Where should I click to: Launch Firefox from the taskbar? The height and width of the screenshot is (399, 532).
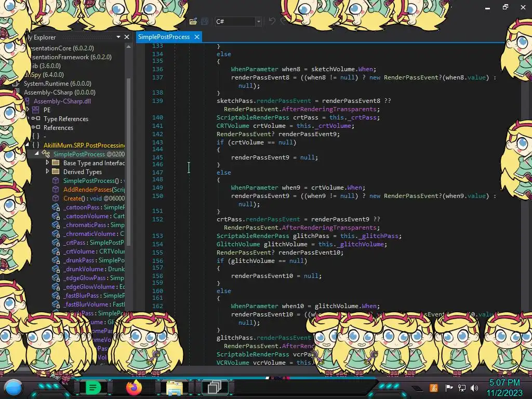coord(134,387)
